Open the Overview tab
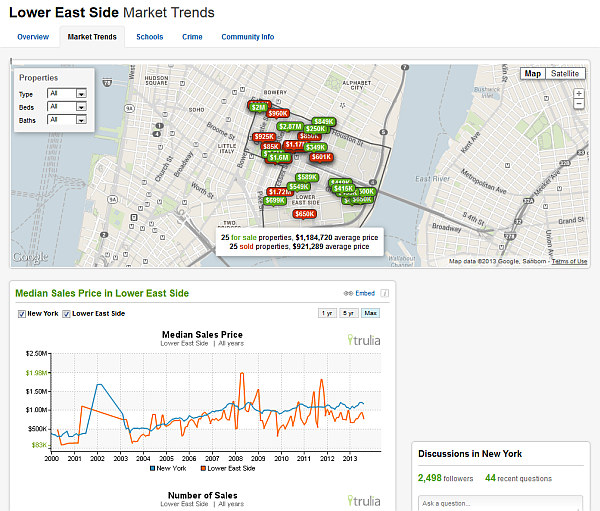The width and height of the screenshot is (600, 511). tap(33, 37)
